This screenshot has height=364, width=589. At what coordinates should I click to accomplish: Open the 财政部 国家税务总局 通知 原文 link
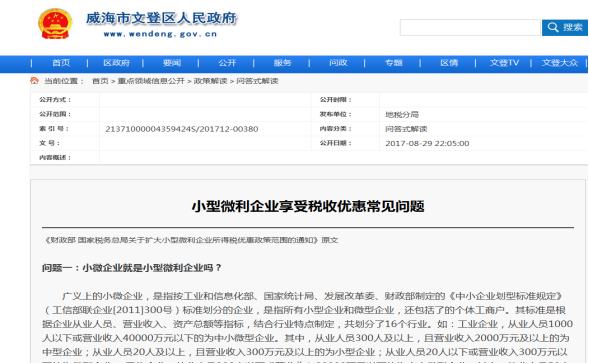191,240
